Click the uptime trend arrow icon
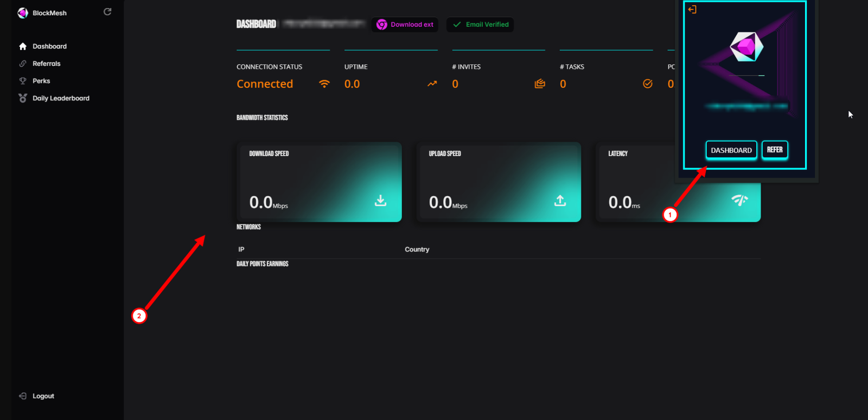868x420 pixels. click(x=432, y=84)
